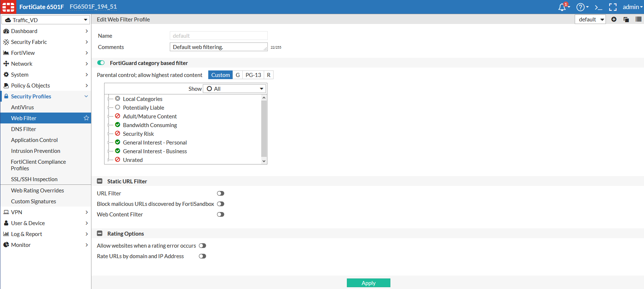The image size is (644, 289).
Task: Open the admin user menu
Action: pos(632,7)
